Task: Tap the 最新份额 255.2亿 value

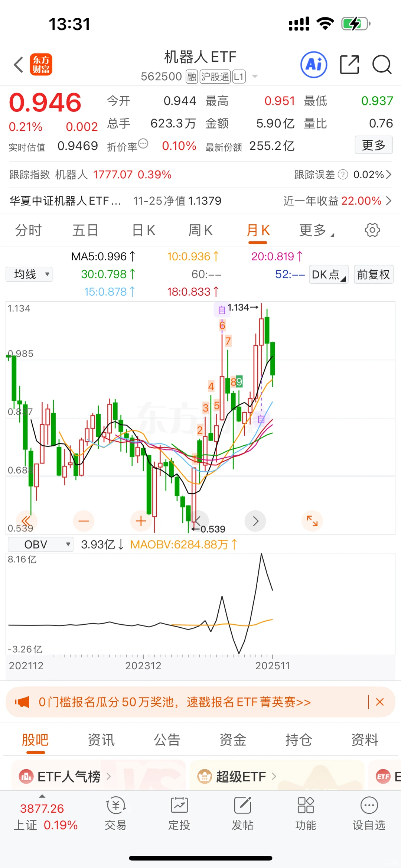Action: [x=272, y=146]
